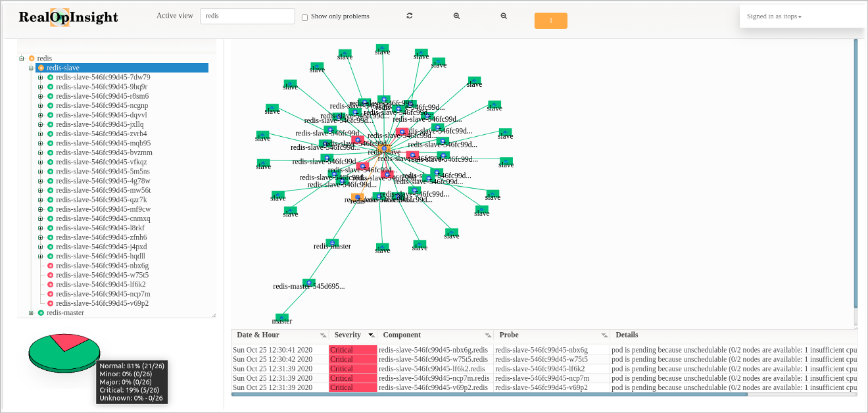Click the date cell Sun Oct 25 12:30:42 2020

(273, 359)
